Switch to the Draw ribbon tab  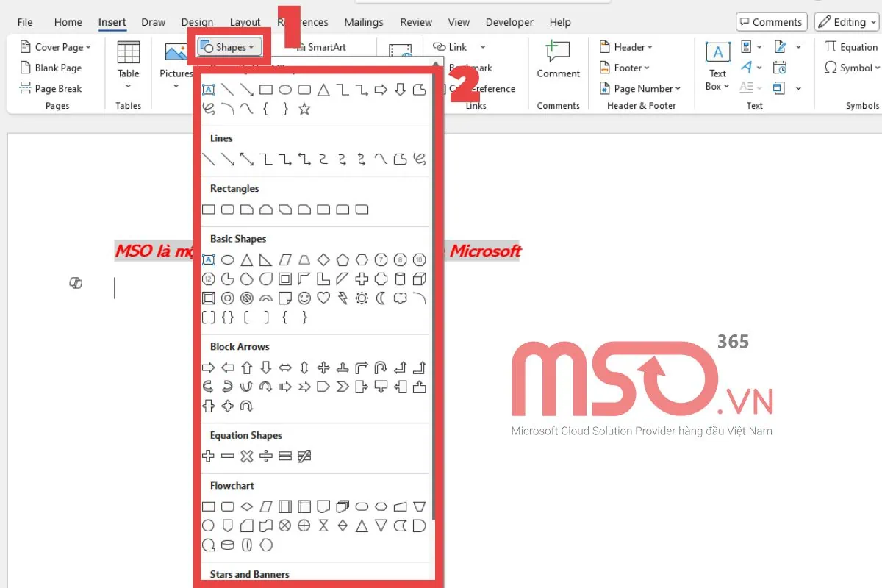(x=153, y=22)
